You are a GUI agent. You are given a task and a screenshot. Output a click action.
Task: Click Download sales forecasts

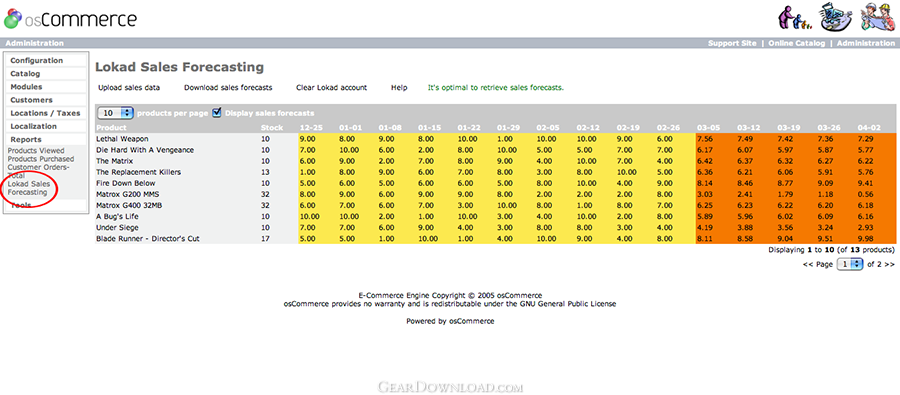tap(228, 88)
